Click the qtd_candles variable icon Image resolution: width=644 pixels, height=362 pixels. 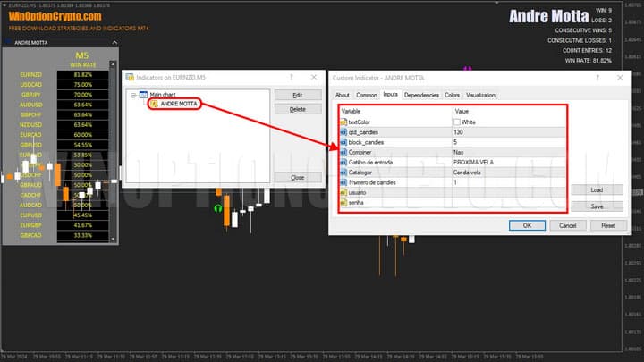343,131
